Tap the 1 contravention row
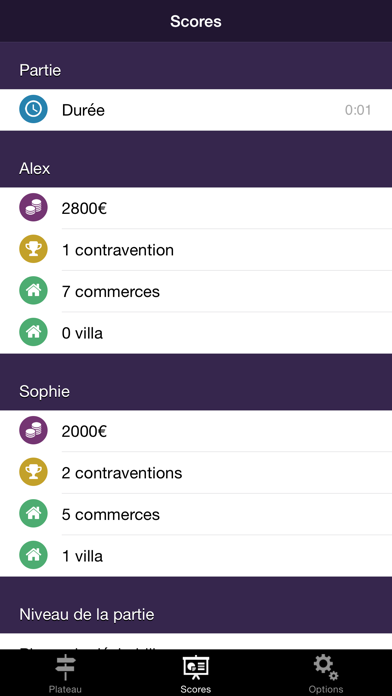This screenshot has width=392, height=696. click(196, 249)
